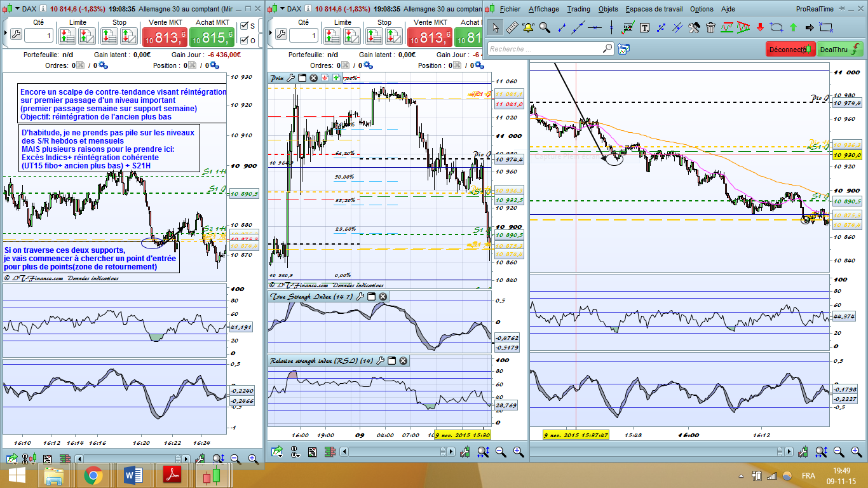This screenshot has height=488, width=868.
Task: Click the red Déconnecté button
Action: click(x=790, y=49)
